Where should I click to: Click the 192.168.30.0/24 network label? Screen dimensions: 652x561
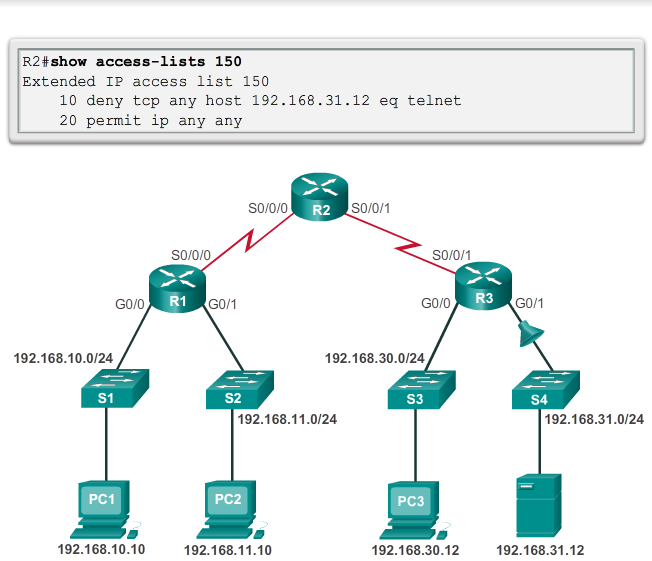(375, 357)
